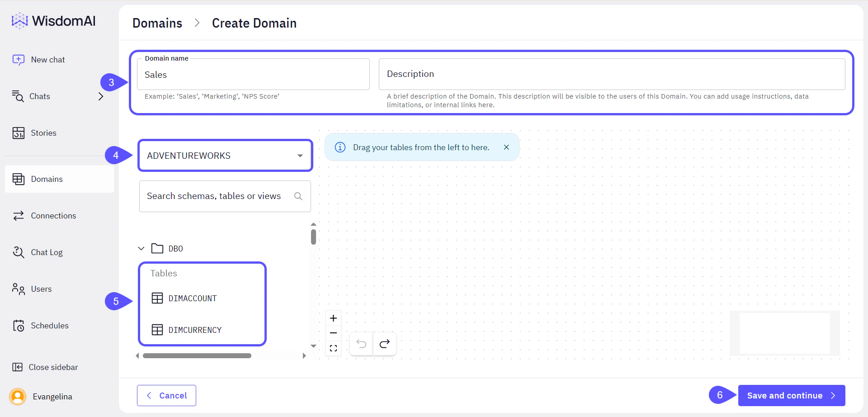Collapse the DBO schema folder

[x=141, y=248]
